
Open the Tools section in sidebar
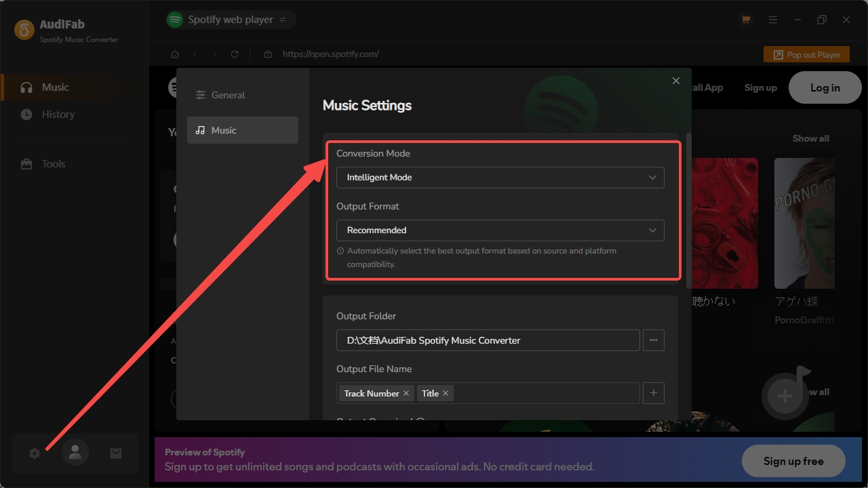click(x=52, y=163)
